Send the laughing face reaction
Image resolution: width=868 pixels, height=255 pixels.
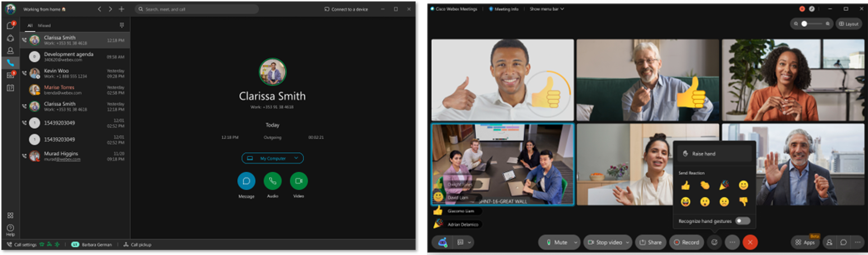coord(685,202)
